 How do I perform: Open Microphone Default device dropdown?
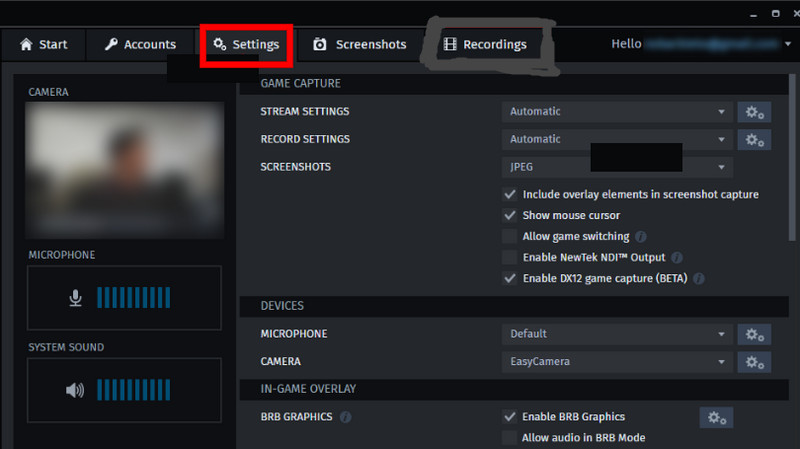[617, 334]
